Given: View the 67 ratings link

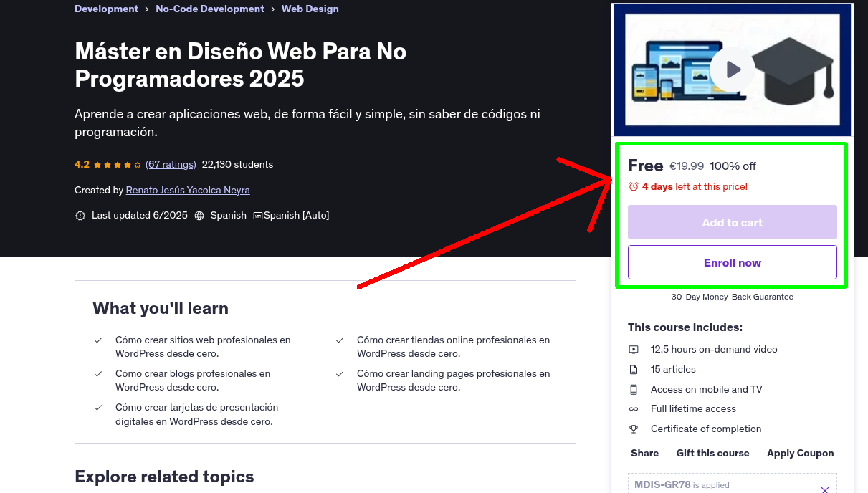Looking at the screenshot, I should 171,164.
